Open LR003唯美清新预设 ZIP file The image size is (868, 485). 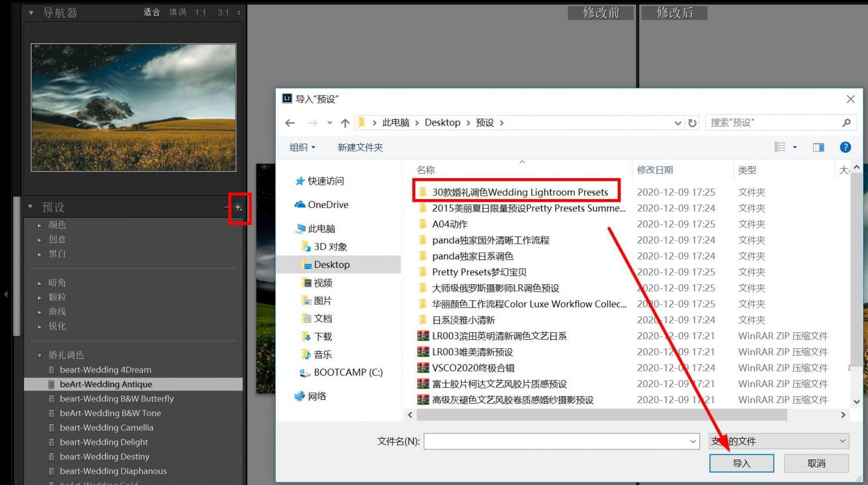[x=472, y=352]
